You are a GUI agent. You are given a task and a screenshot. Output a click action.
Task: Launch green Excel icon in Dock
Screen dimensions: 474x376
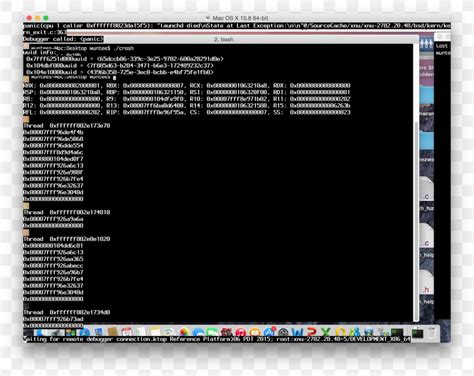326,332
